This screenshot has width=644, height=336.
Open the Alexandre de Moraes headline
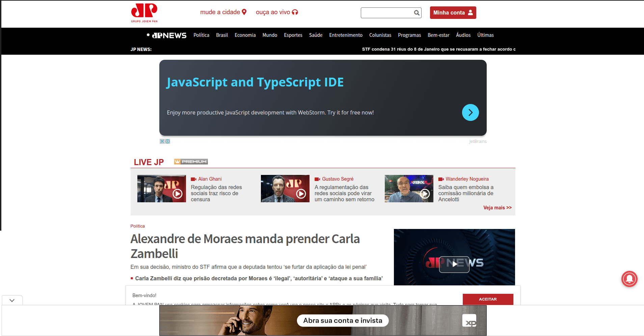pos(245,246)
